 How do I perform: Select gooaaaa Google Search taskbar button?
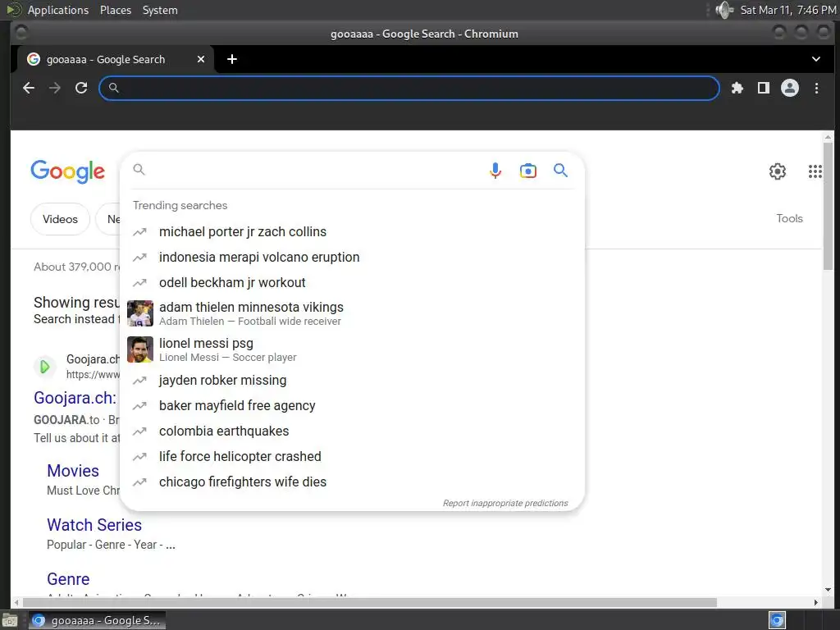point(97,621)
